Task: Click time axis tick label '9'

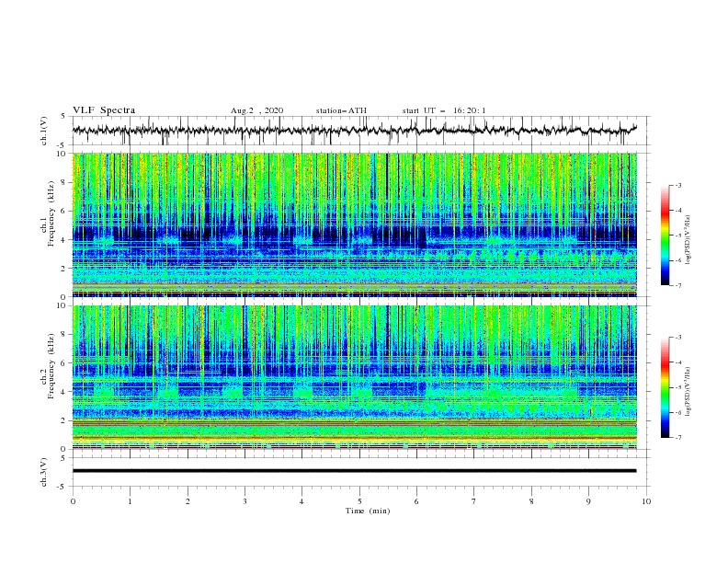Action: pos(588,501)
